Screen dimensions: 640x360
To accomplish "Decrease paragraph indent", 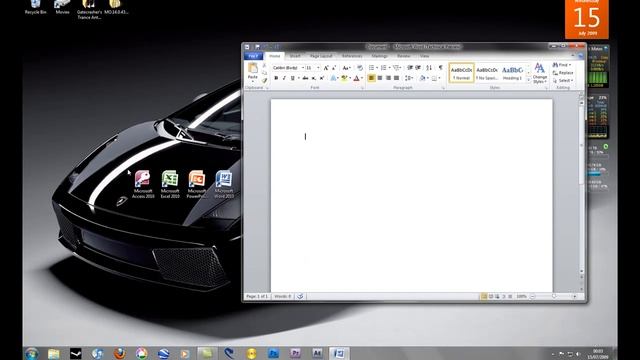I will pos(410,68).
